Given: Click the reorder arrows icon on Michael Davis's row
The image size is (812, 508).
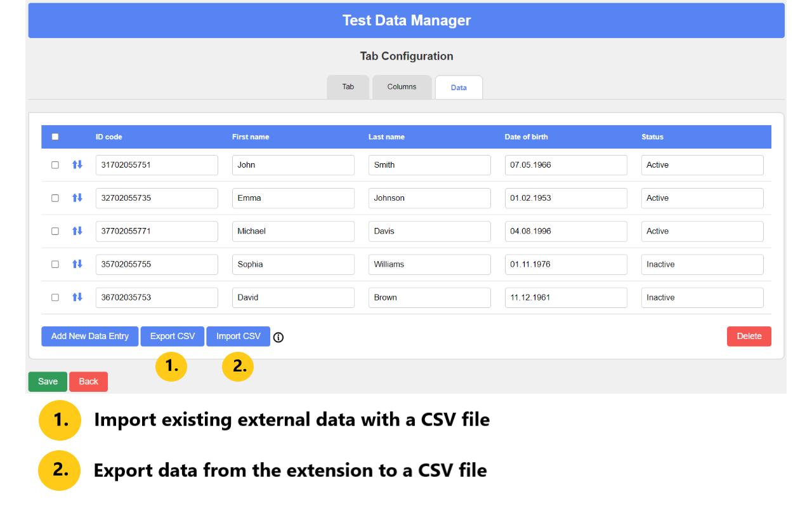Looking at the screenshot, I should tap(77, 231).
